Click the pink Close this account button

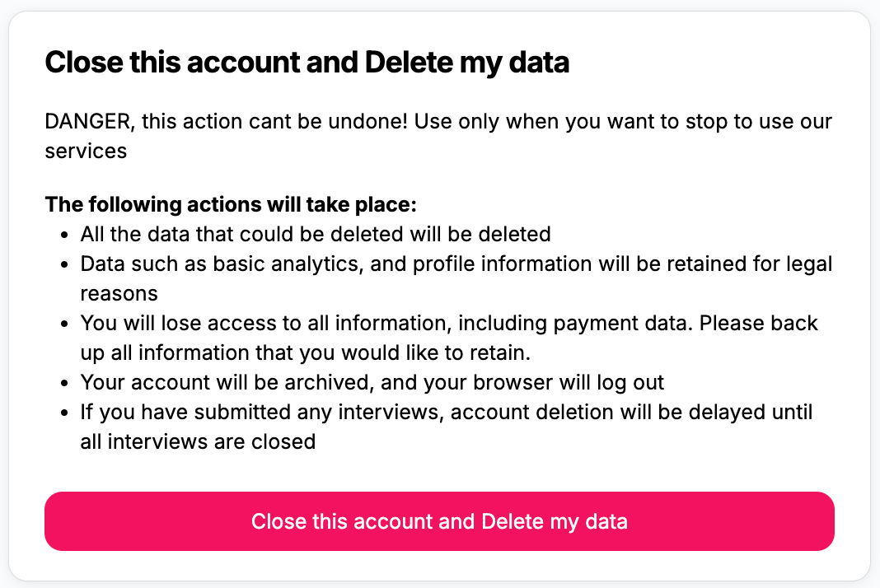pos(439,521)
